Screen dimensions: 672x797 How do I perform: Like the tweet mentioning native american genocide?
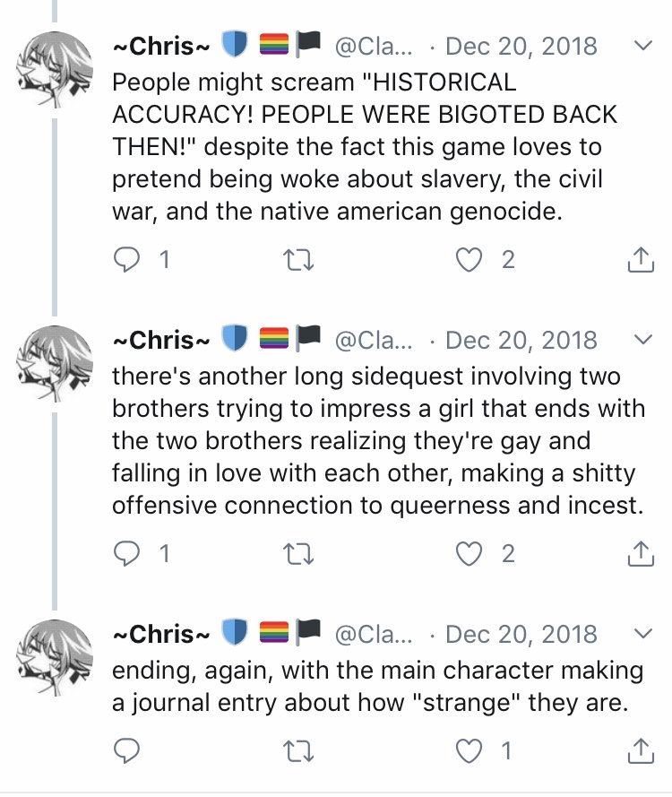tap(469, 260)
